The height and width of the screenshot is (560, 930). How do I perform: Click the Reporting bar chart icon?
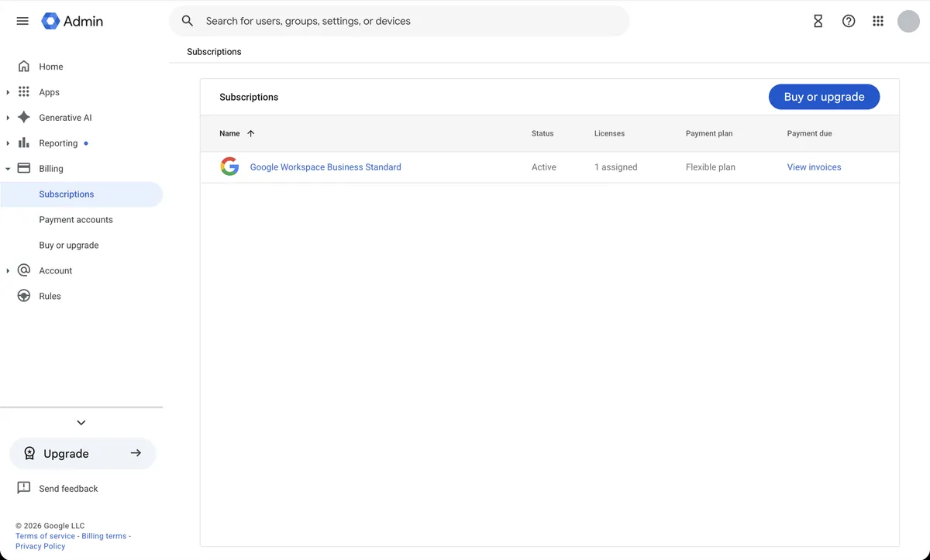pyautogui.click(x=24, y=143)
